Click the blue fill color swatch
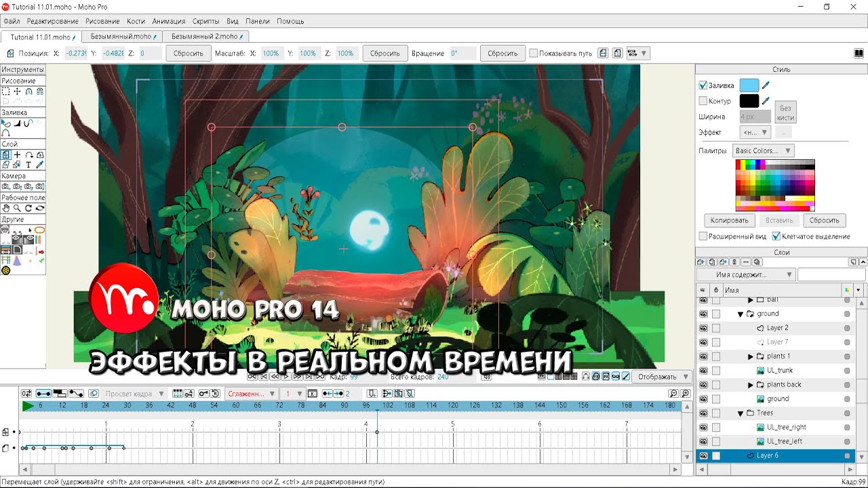Viewport: 868px width, 488px height. tap(749, 85)
